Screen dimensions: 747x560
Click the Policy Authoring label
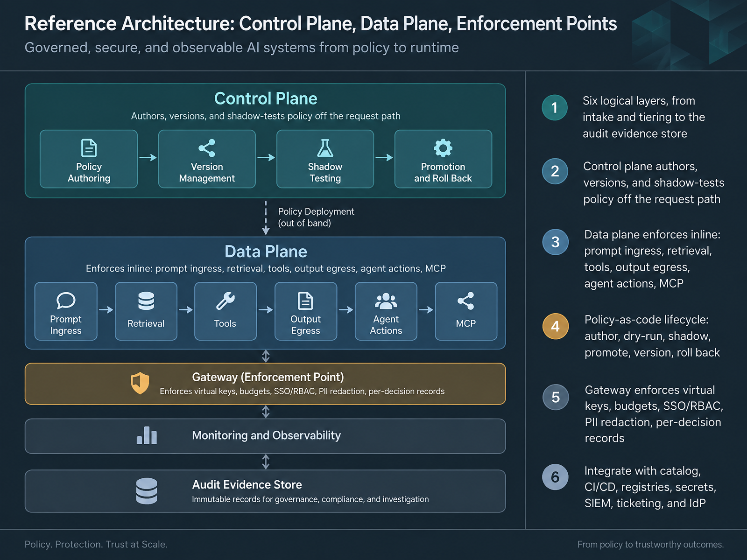click(89, 172)
